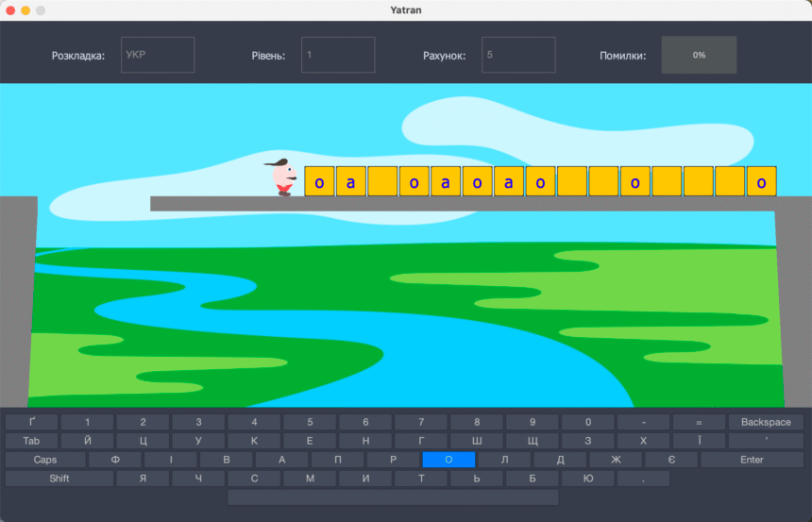The width and height of the screenshot is (812, 522).
Task: Click the Рахунок score field
Action: 518,55
